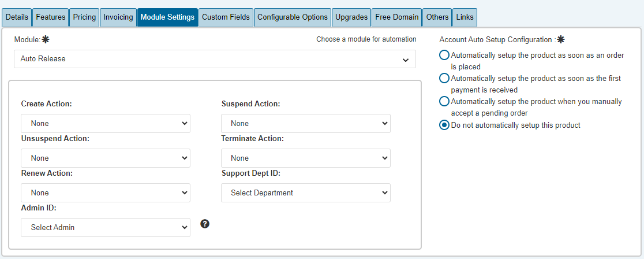Open the Select Department dropdown

306,193
